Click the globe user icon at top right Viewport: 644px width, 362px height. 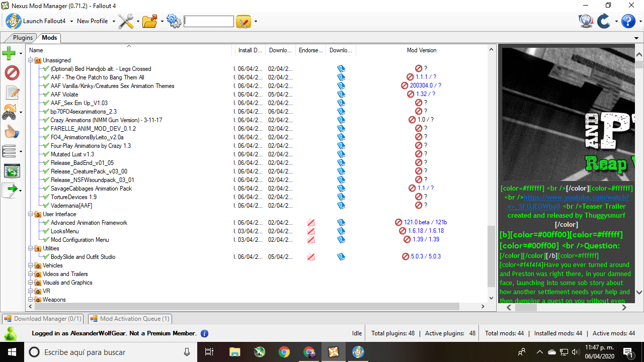point(586,21)
